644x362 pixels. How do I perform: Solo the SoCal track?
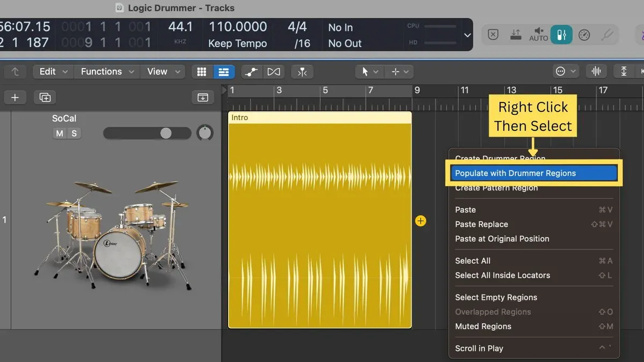coord(74,134)
